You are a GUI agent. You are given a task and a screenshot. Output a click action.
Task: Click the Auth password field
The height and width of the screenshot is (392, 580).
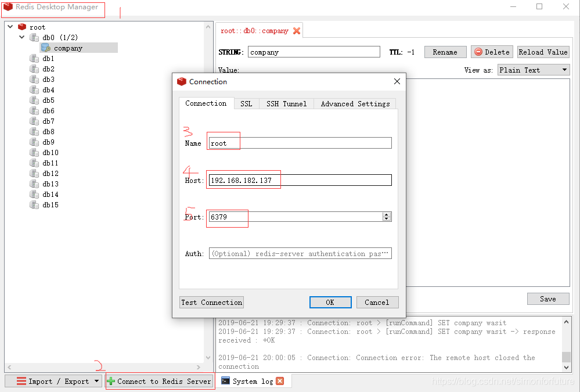[x=300, y=254]
